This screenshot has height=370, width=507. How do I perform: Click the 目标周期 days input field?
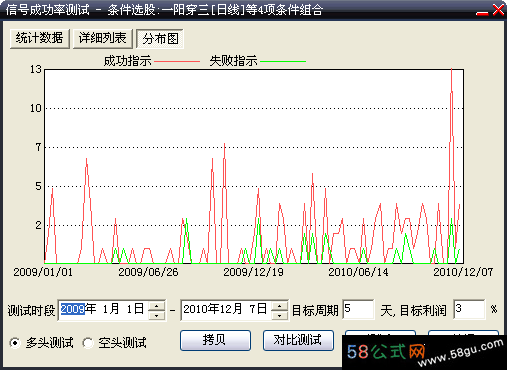pos(358,309)
